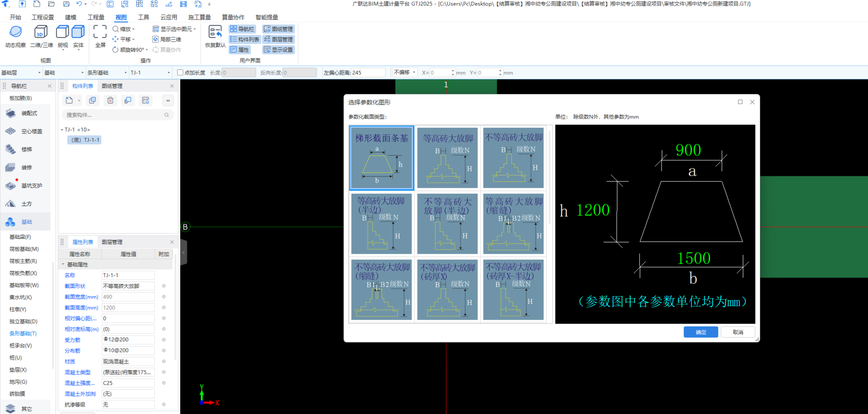868x414 pixels.
Task: Toggle 附加 circle for 材质 row
Action: pos(164,361)
